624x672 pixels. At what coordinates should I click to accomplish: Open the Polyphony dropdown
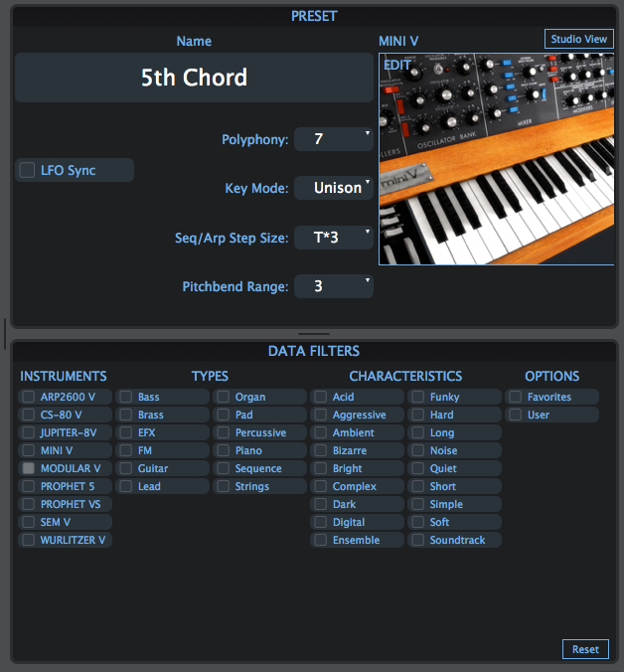coord(334,139)
